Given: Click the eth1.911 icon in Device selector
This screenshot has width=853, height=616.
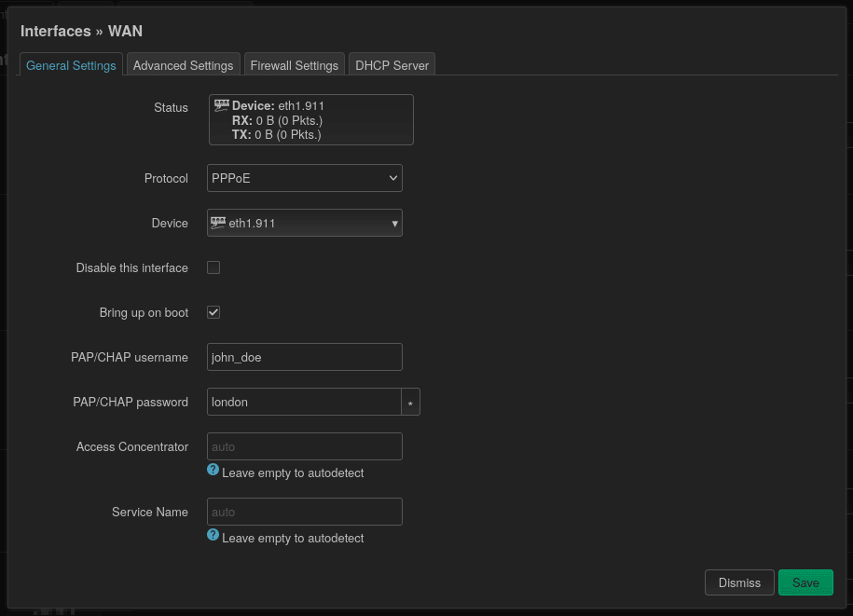Looking at the screenshot, I should [218, 223].
